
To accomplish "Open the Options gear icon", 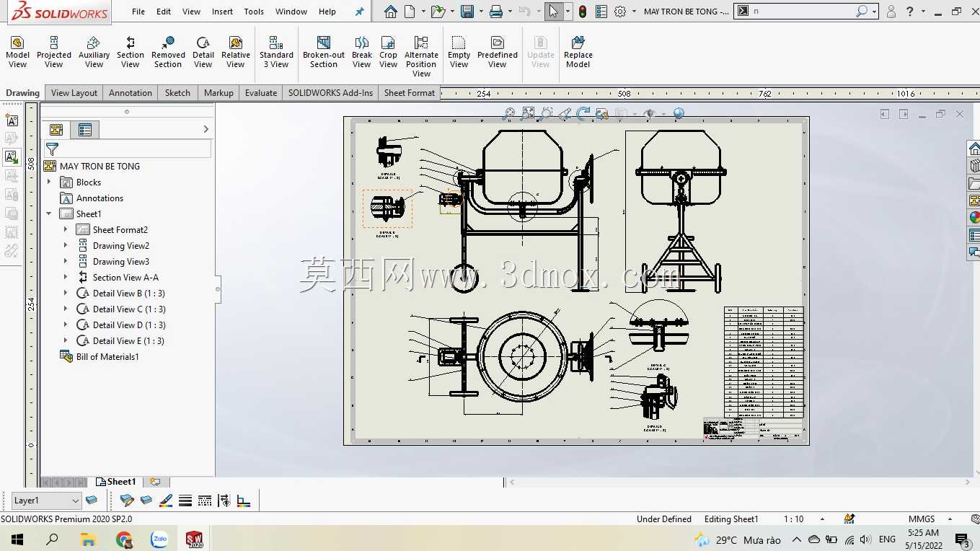I will [620, 12].
